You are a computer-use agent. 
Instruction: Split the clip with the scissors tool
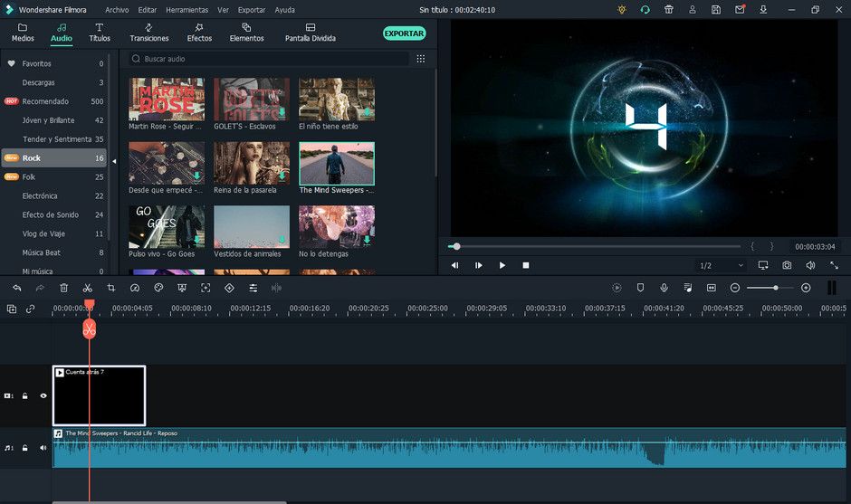pos(88,288)
